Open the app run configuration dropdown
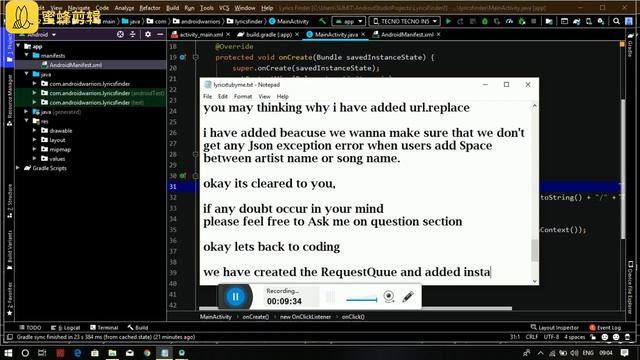The image size is (640, 360). pyautogui.click(x=349, y=21)
